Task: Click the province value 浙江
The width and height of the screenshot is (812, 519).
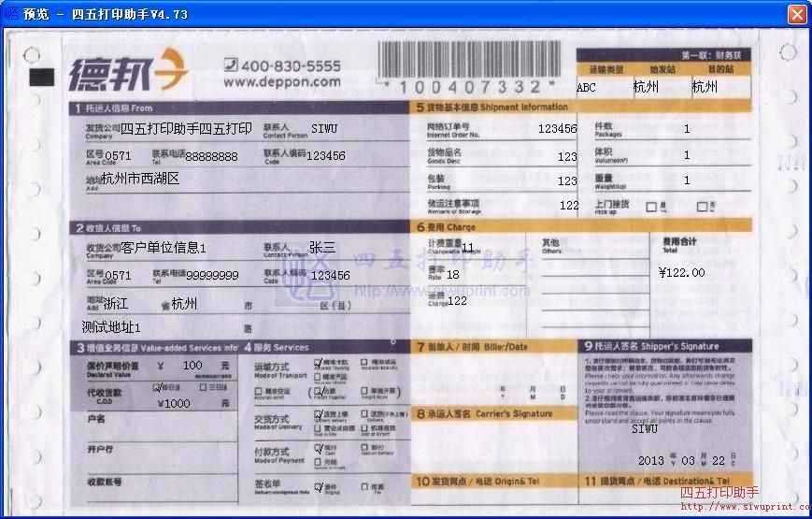Action: tap(116, 303)
